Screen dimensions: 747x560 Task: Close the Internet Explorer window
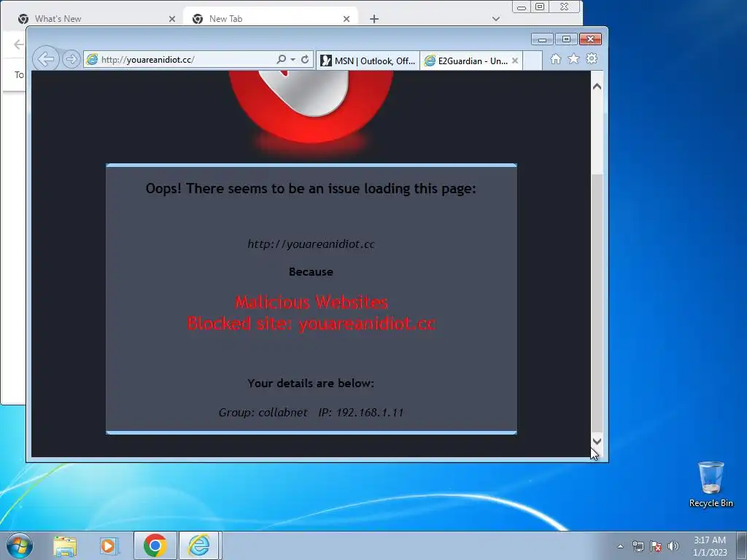click(x=590, y=39)
